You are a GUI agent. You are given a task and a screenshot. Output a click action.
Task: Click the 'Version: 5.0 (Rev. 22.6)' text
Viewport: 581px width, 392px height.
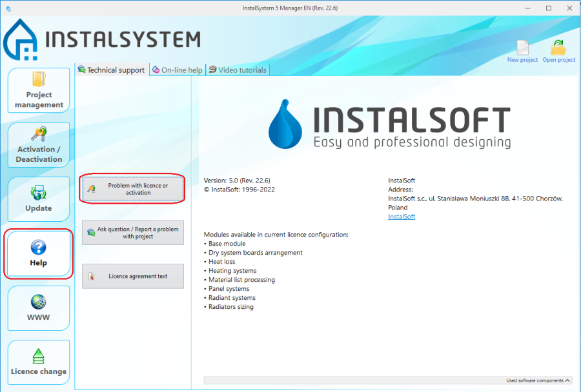pyautogui.click(x=237, y=181)
